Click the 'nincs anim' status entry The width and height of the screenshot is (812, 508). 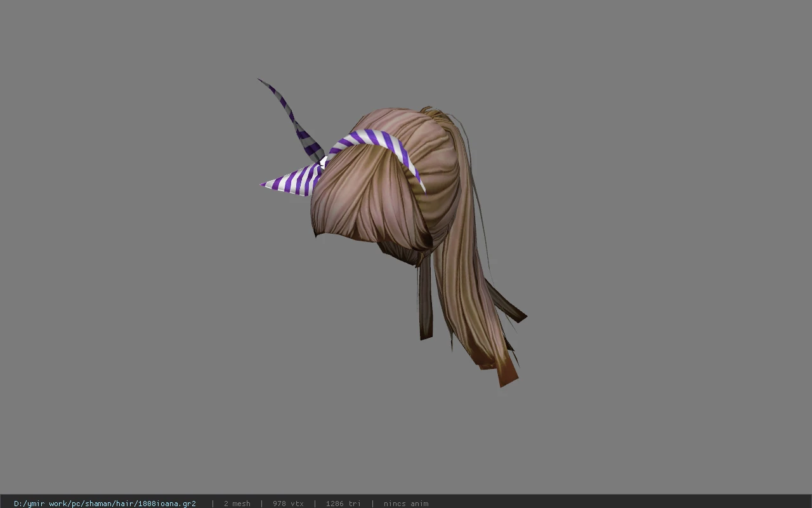(406, 504)
